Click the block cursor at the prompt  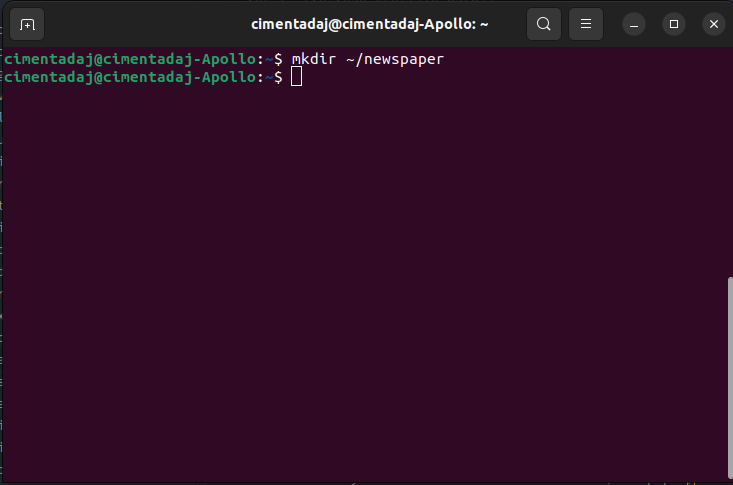(297, 77)
